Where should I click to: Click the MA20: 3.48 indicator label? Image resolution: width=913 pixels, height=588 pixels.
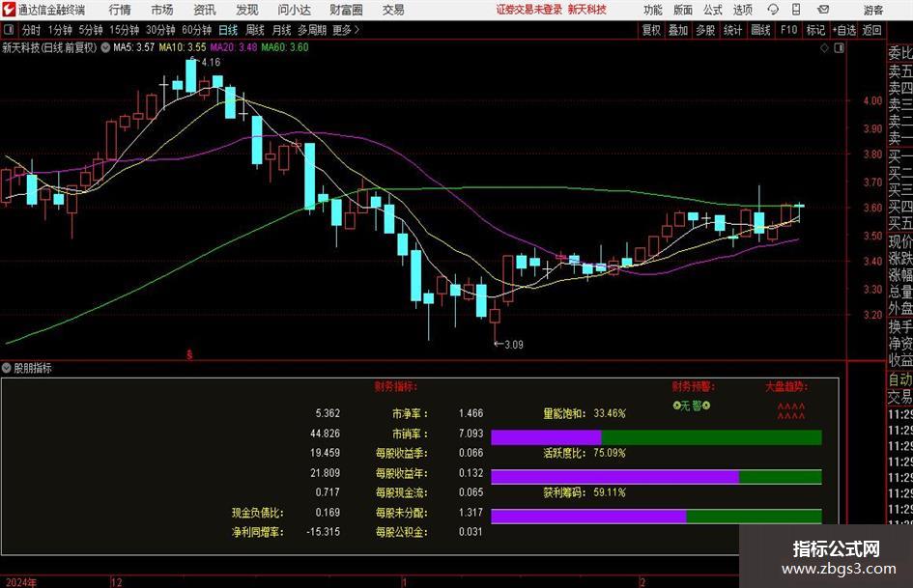[x=234, y=47]
